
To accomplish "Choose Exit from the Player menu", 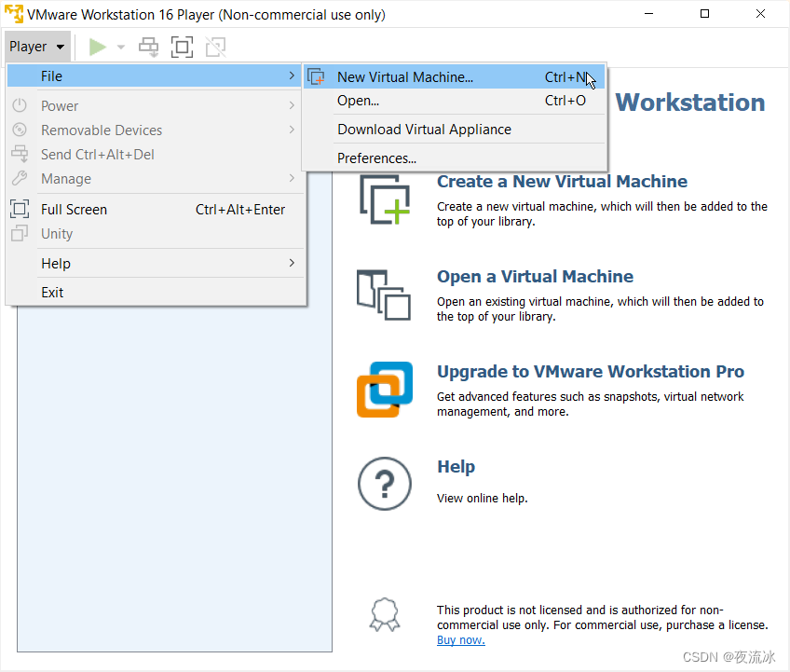I will click(156, 293).
